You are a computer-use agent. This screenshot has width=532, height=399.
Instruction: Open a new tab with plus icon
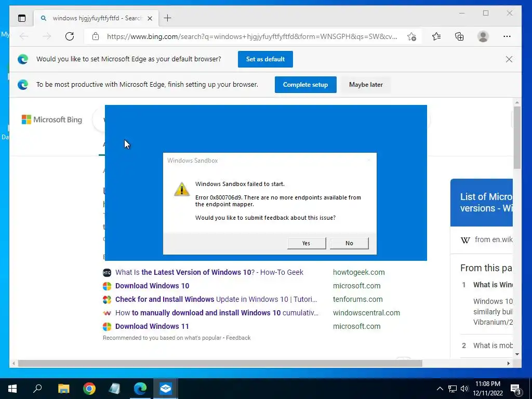pyautogui.click(x=167, y=18)
